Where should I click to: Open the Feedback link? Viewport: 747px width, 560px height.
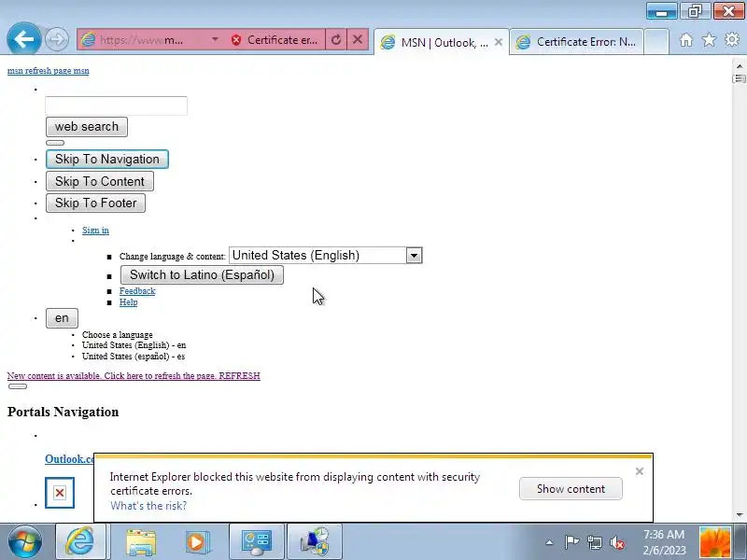coord(137,291)
